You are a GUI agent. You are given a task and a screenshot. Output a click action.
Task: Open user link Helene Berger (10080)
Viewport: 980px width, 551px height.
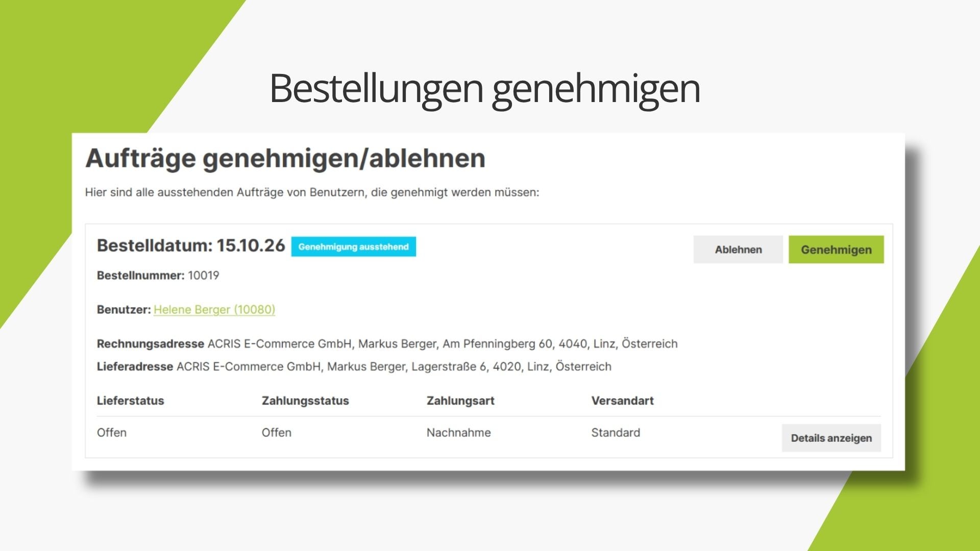tap(214, 310)
